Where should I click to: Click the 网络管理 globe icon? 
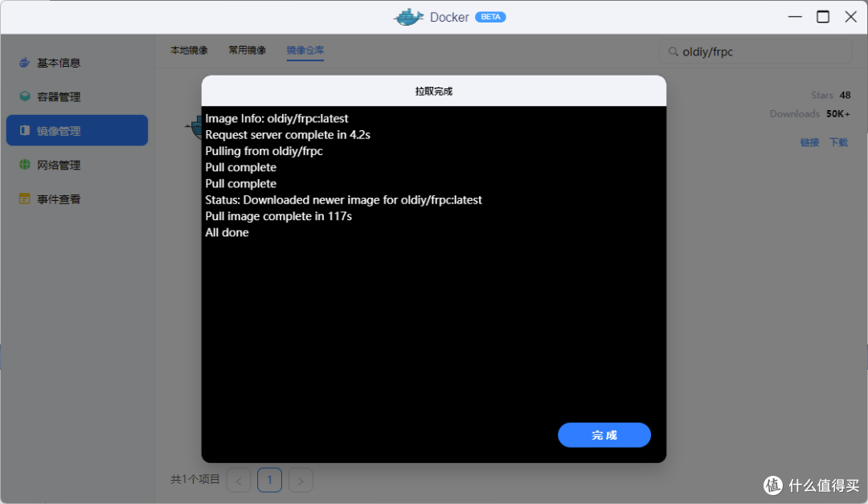24,165
